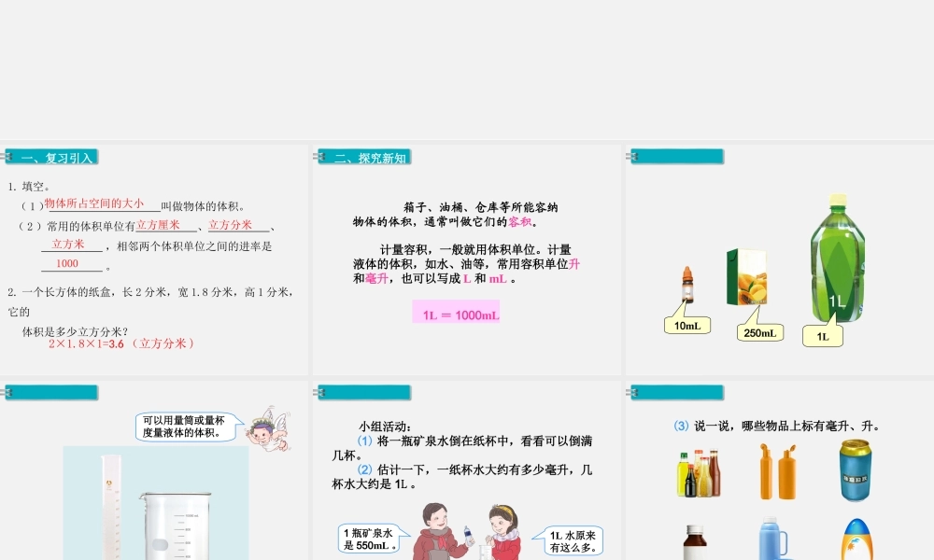The width and height of the screenshot is (934, 560).
Task: Click the small eye drop bottle image
Action: coord(687,287)
